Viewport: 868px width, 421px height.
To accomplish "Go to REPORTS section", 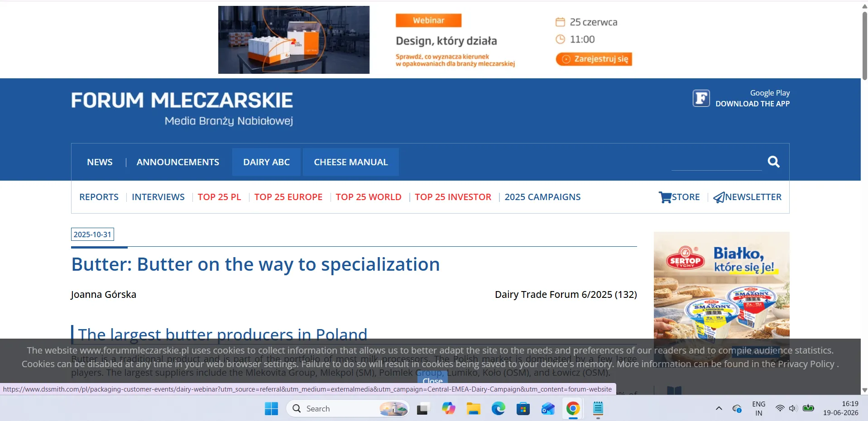I will pos(99,197).
